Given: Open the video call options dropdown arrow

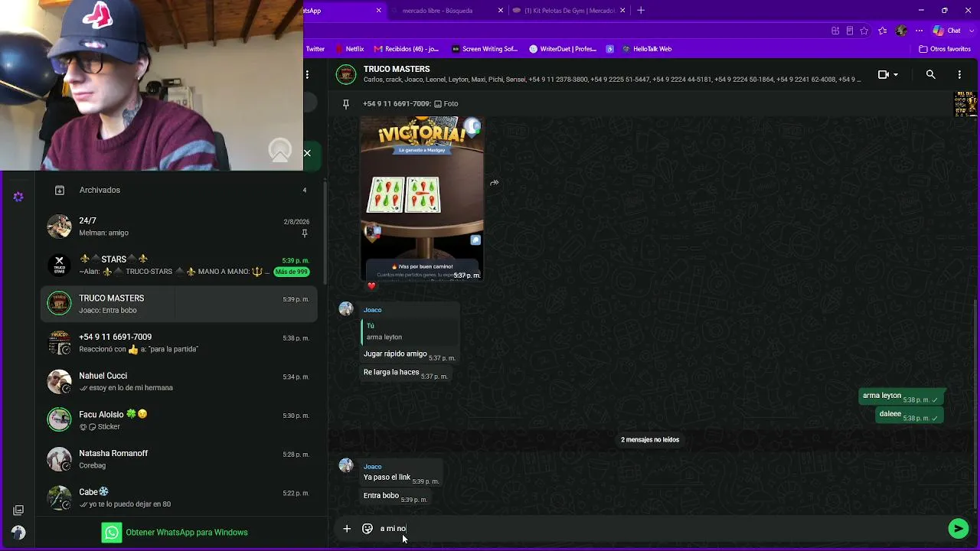Looking at the screenshot, I should click(896, 75).
